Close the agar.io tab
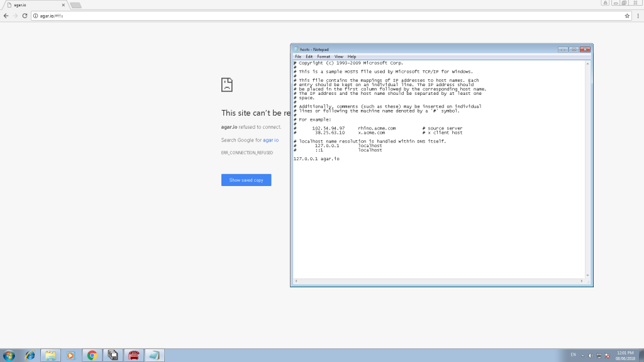 pyautogui.click(x=64, y=5)
